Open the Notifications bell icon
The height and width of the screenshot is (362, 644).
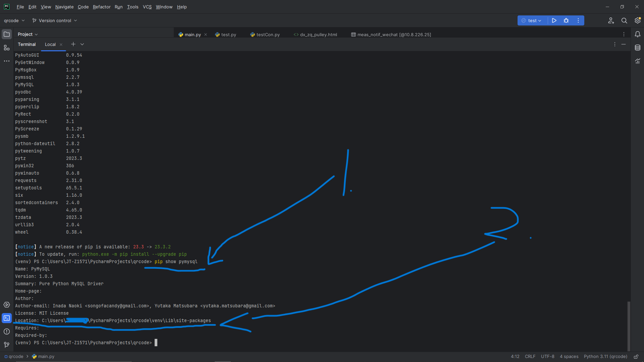[x=638, y=34]
